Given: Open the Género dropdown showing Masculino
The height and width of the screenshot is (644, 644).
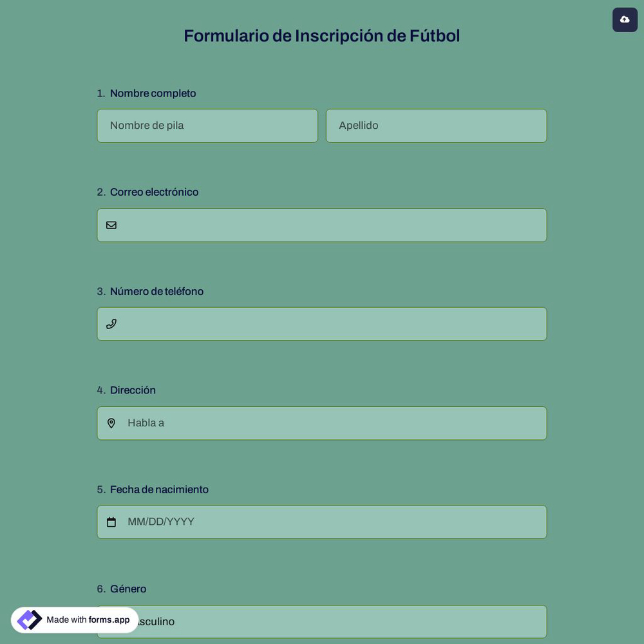Looking at the screenshot, I should click(x=322, y=621).
